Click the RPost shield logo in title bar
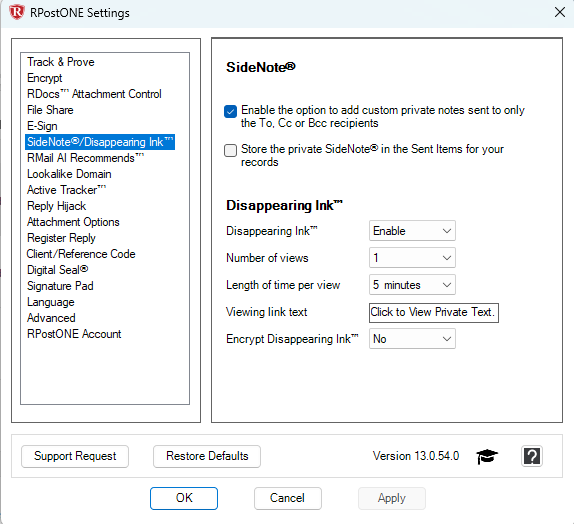Screen dimensions: 574x524 coord(16,12)
